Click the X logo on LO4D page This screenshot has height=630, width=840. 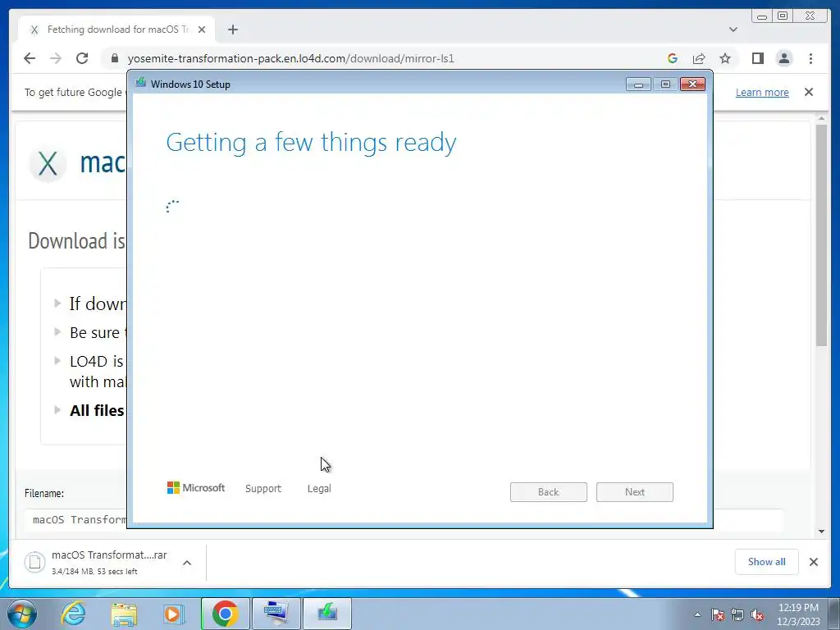click(x=48, y=163)
